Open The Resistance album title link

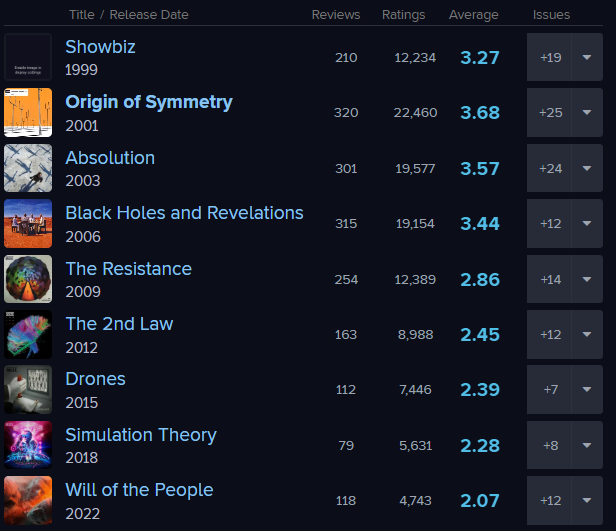(x=128, y=269)
